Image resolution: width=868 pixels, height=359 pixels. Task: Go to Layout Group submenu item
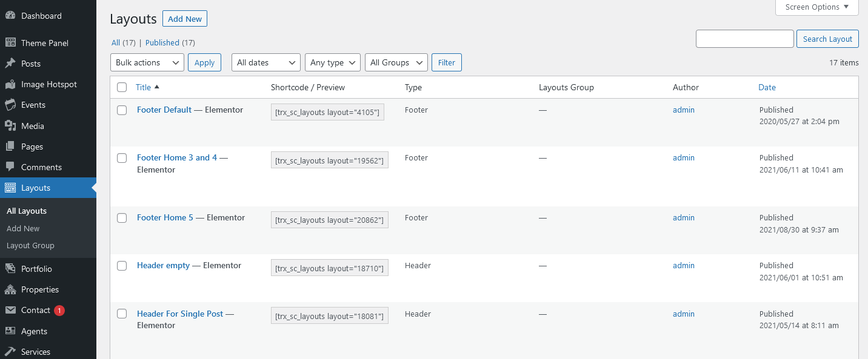[x=30, y=245]
